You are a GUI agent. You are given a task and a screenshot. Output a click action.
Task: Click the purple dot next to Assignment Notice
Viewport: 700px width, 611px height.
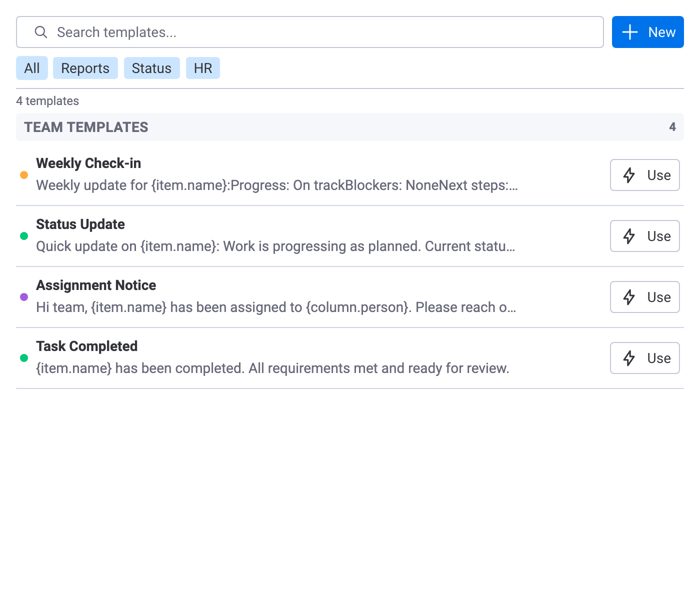(23, 297)
